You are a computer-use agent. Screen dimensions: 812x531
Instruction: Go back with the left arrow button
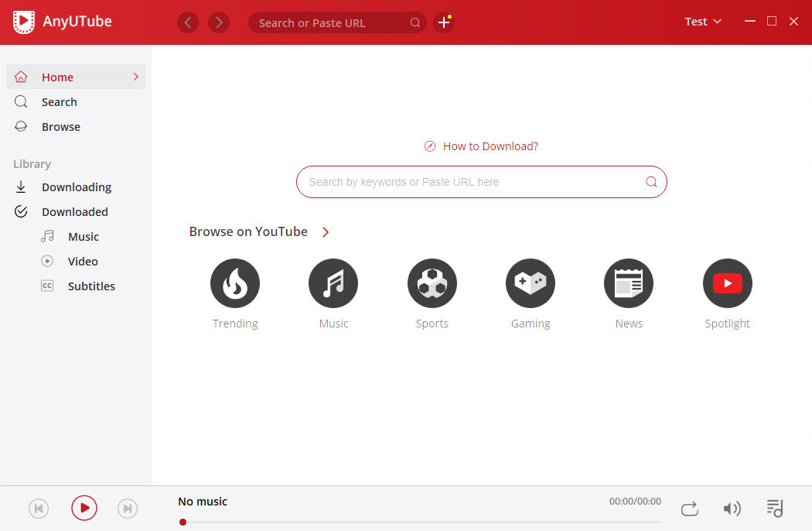click(188, 22)
